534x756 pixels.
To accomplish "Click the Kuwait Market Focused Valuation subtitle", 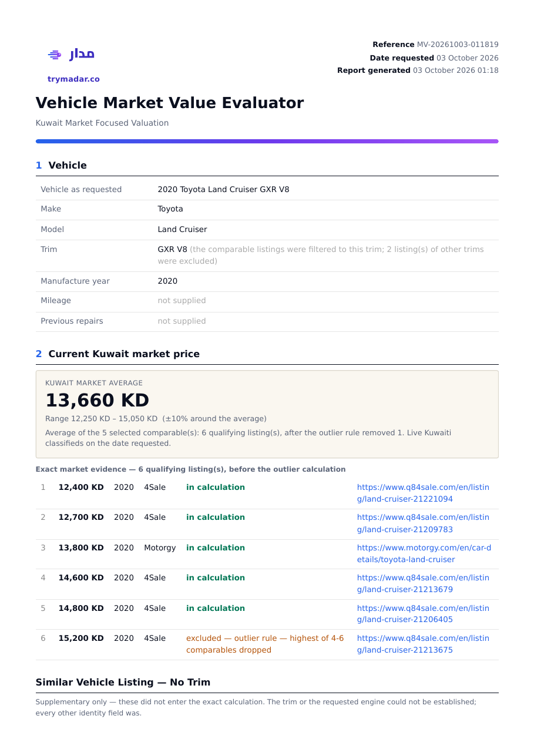I will (102, 123).
